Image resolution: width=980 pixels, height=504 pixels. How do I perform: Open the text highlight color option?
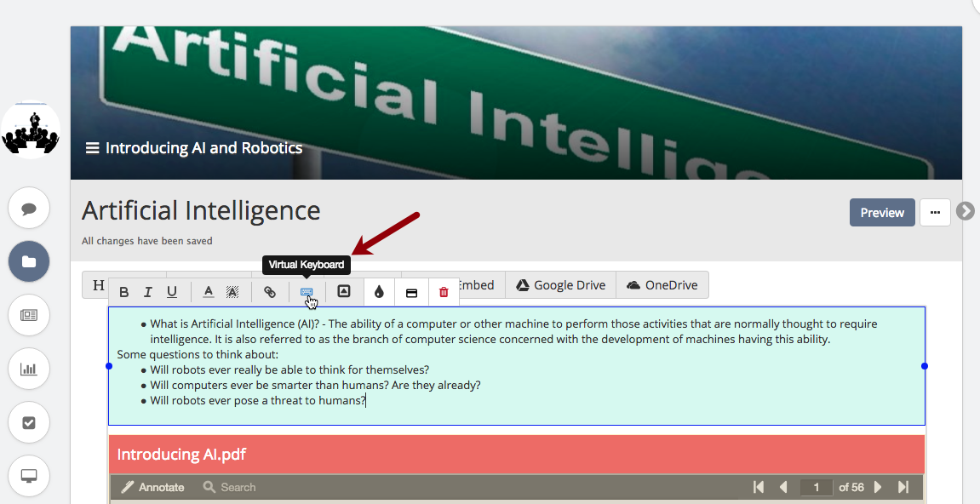coord(232,292)
